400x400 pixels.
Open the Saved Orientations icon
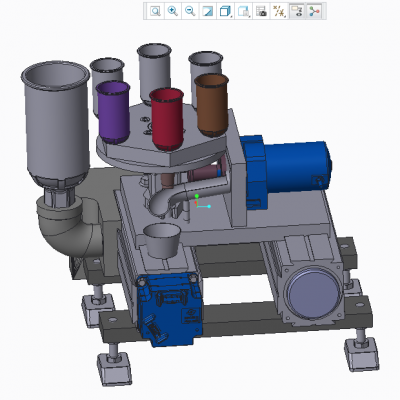point(242,11)
